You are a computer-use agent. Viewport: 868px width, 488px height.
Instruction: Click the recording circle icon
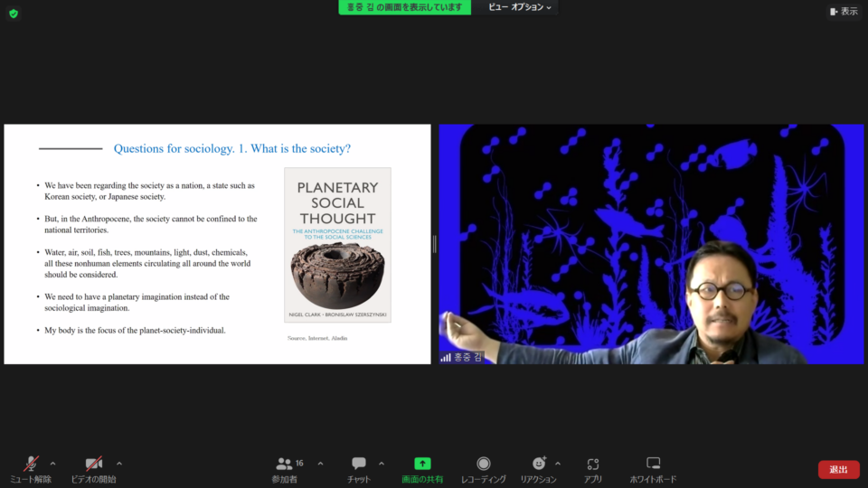483,463
